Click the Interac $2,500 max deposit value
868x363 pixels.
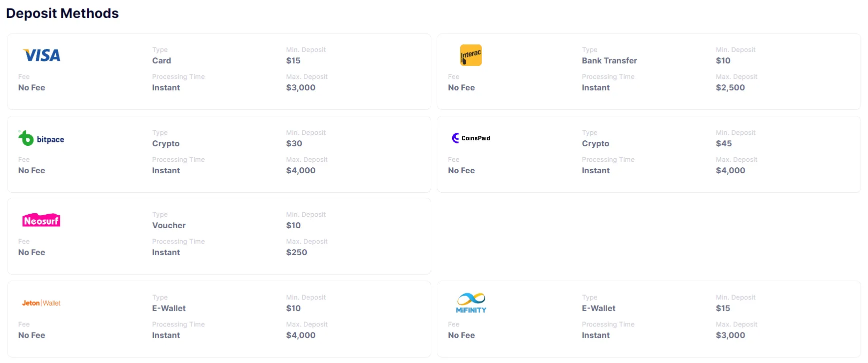(x=730, y=87)
